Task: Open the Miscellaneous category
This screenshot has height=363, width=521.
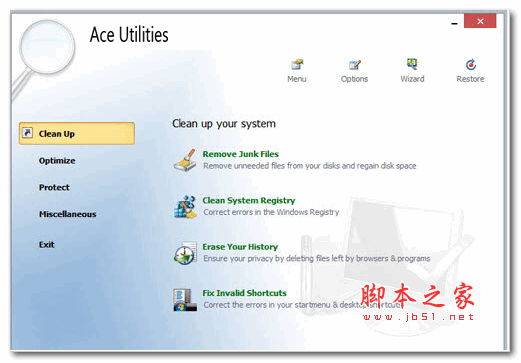Action: point(68,214)
